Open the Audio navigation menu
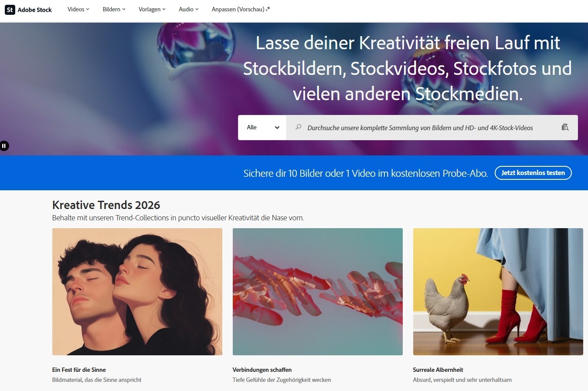The height and width of the screenshot is (391, 588). [x=188, y=9]
